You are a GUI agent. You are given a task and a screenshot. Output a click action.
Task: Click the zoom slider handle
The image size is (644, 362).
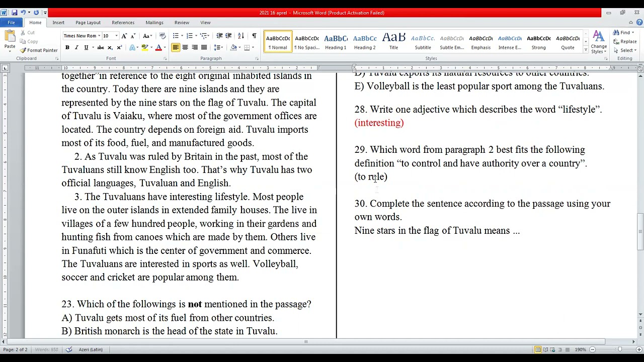click(620, 349)
